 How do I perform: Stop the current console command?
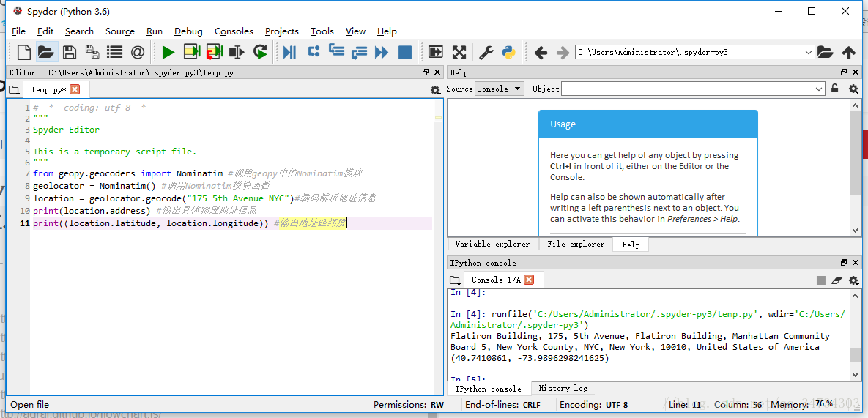click(821, 280)
